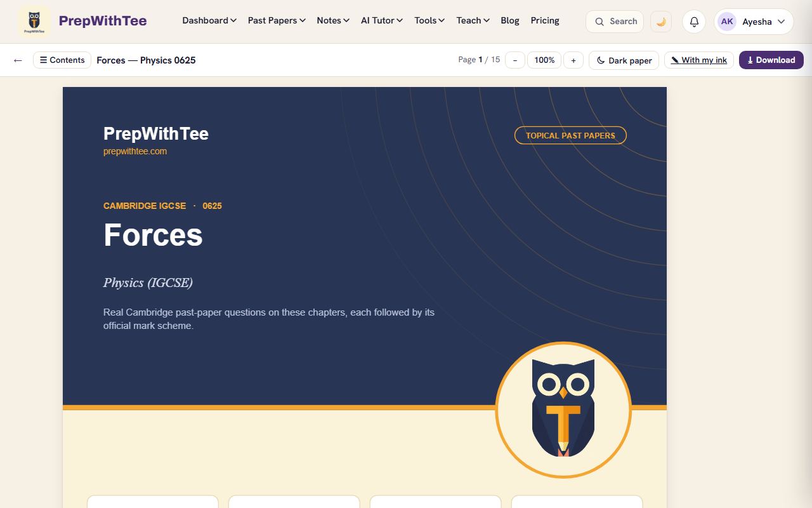Expand the Teach menu
This screenshot has width=812, height=508.
(x=473, y=20)
